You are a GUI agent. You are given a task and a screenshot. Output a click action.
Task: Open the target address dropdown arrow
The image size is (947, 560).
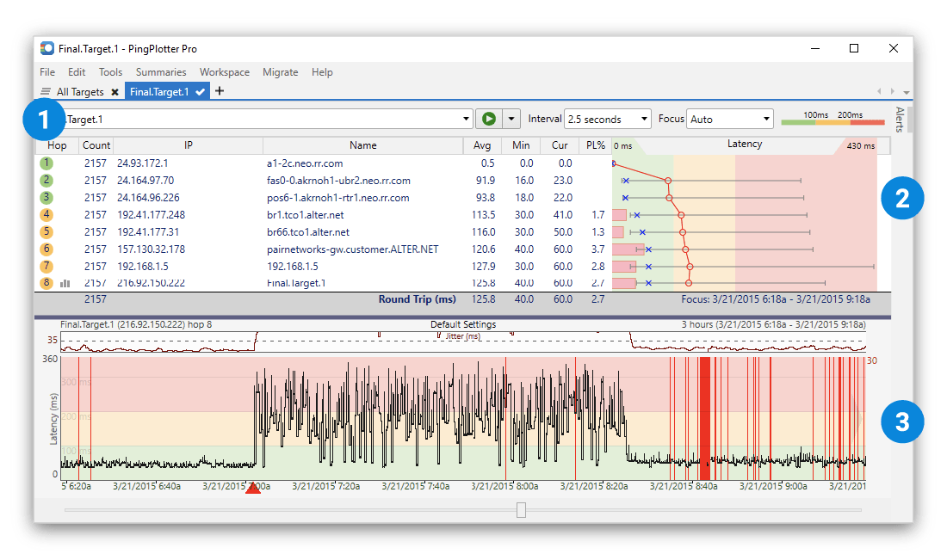click(x=466, y=119)
